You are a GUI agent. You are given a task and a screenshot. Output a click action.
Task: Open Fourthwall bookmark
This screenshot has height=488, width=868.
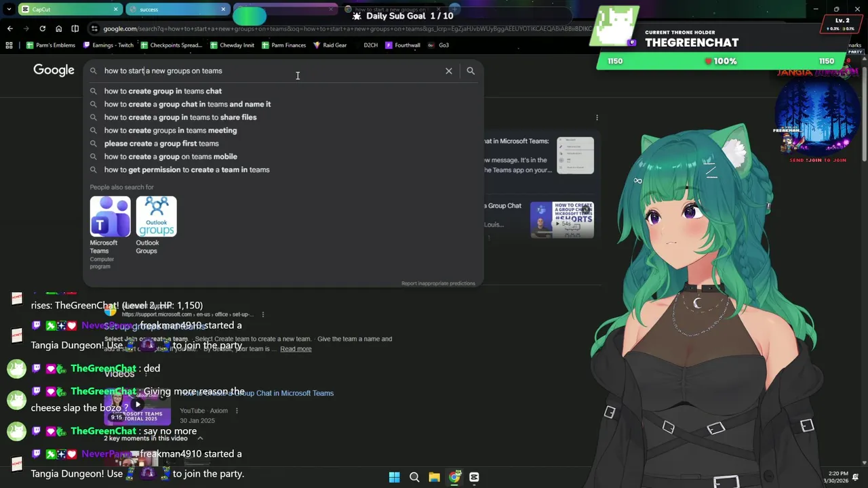tap(402, 45)
